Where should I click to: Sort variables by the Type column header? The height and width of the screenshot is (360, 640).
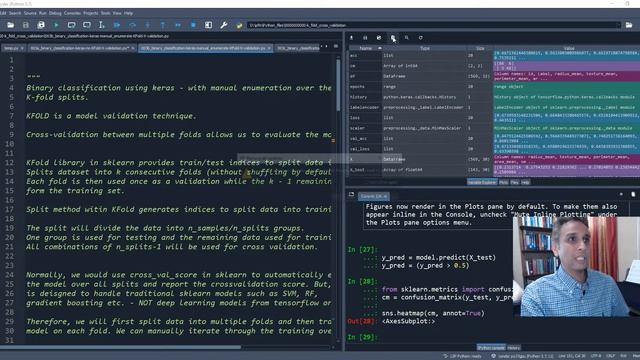[424, 48]
